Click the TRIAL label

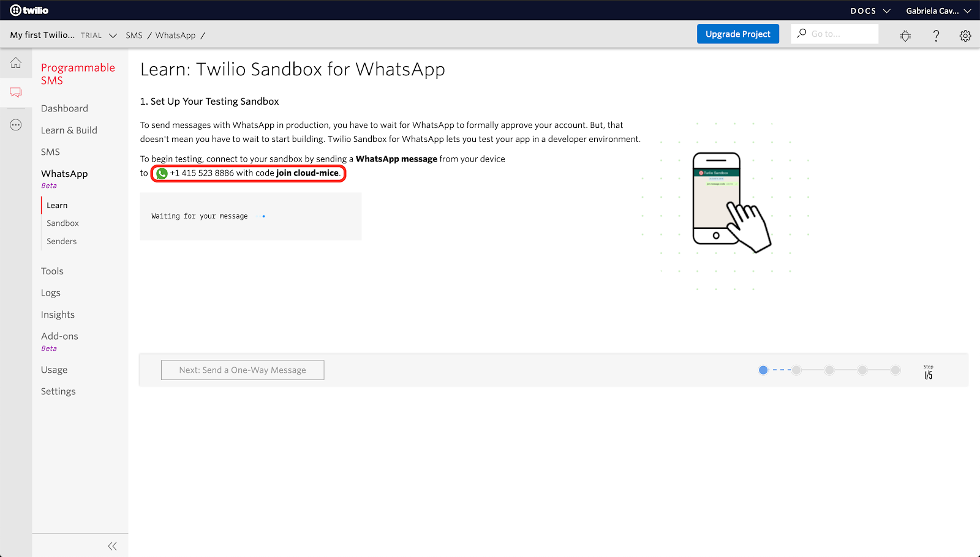tap(91, 36)
